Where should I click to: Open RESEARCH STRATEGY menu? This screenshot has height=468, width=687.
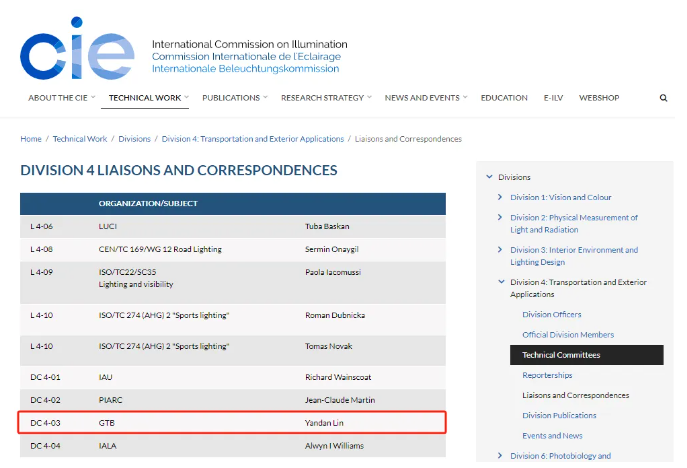pyautogui.click(x=322, y=98)
